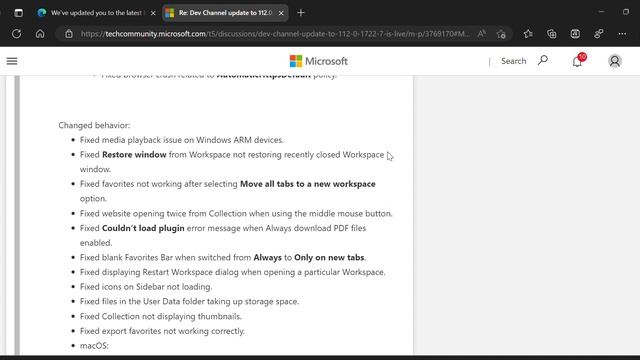Viewport: 640px width, 360px height.
Task: Click "Fixed website opening twice from Collection" line
Action: click(236, 213)
